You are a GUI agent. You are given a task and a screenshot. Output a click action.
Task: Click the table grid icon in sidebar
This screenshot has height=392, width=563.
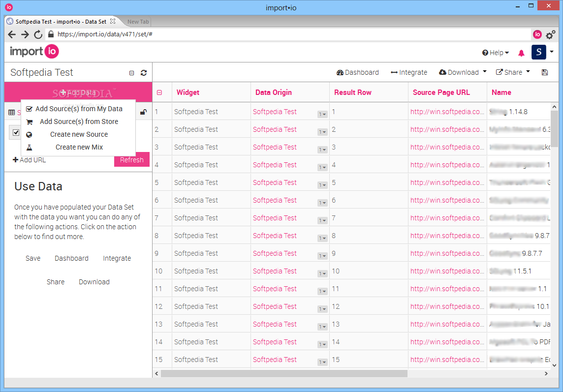coord(11,113)
